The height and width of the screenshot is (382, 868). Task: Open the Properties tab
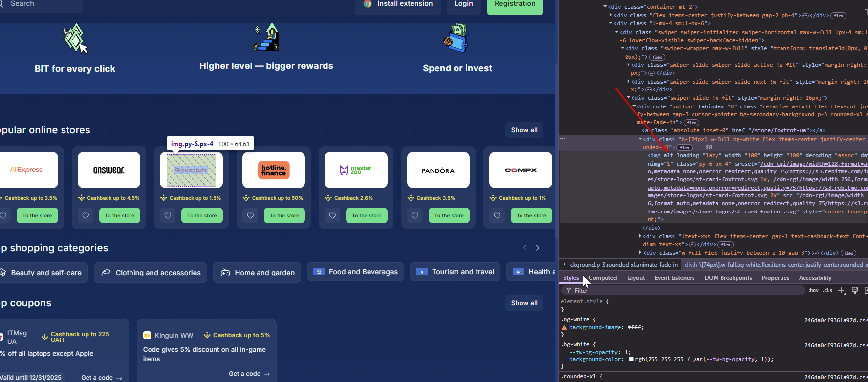point(775,278)
